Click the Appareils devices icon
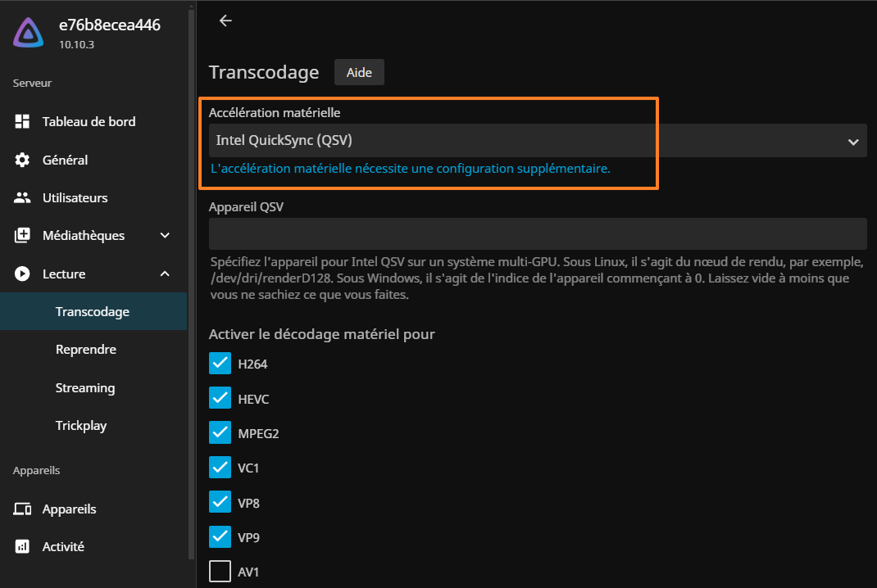The image size is (877, 588). tap(23, 509)
